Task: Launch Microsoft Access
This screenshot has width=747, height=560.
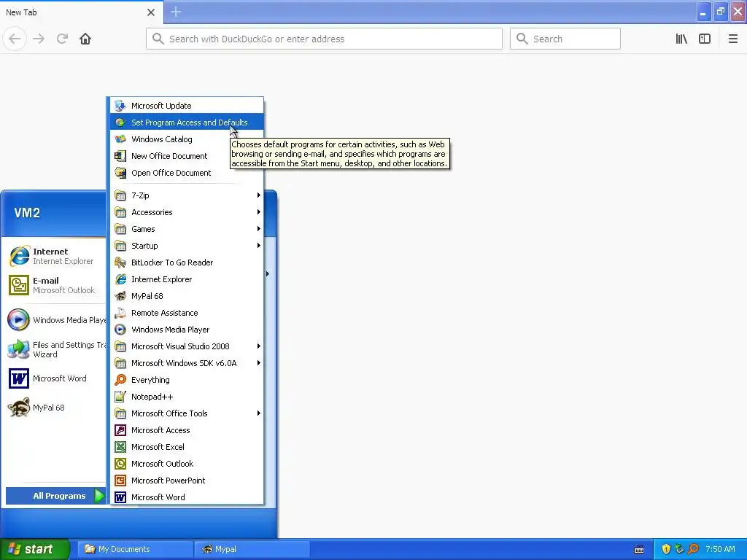Action: tap(187, 430)
